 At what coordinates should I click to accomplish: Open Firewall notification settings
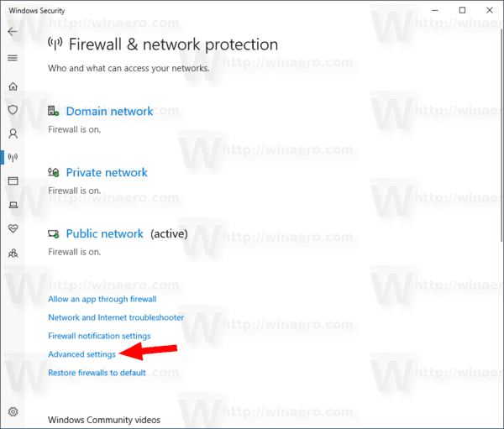point(99,336)
